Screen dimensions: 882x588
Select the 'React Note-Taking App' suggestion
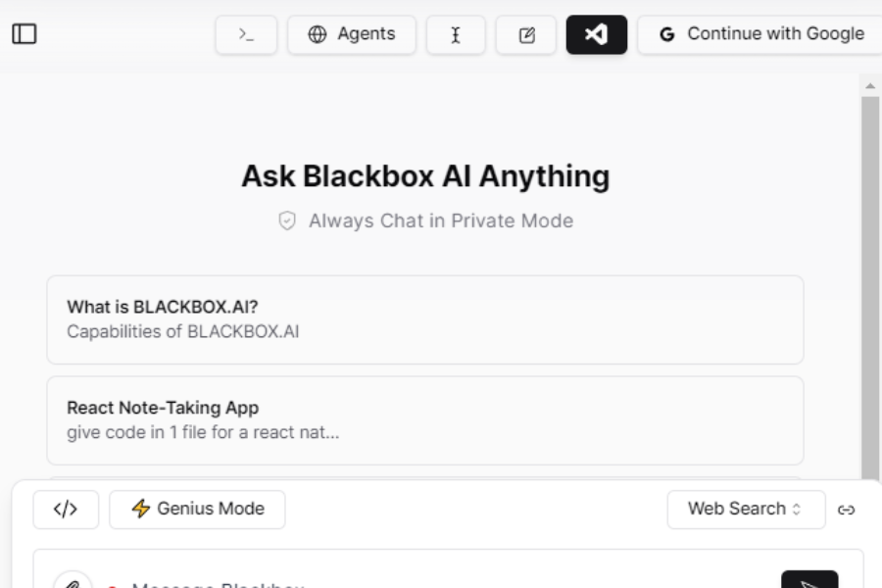coord(425,416)
